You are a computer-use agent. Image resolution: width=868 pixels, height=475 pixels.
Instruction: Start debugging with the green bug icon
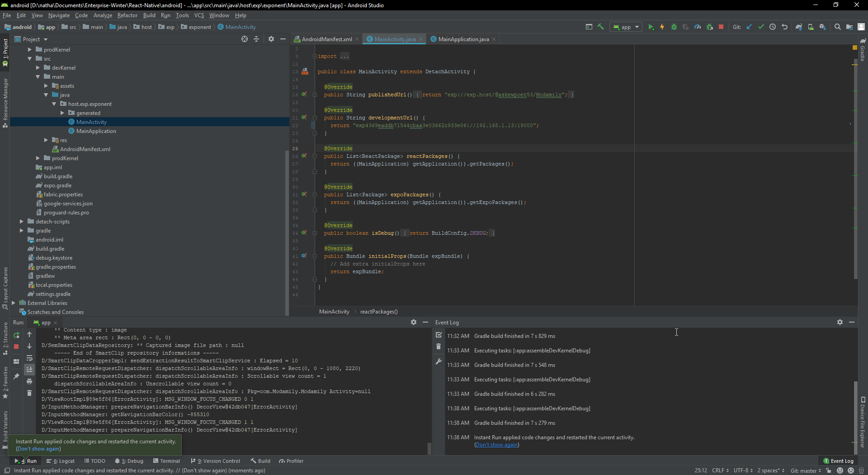tap(674, 27)
